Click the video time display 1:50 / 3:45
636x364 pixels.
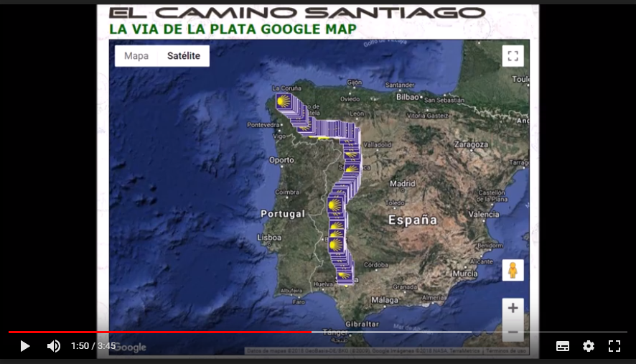pyautogui.click(x=93, y=346)
